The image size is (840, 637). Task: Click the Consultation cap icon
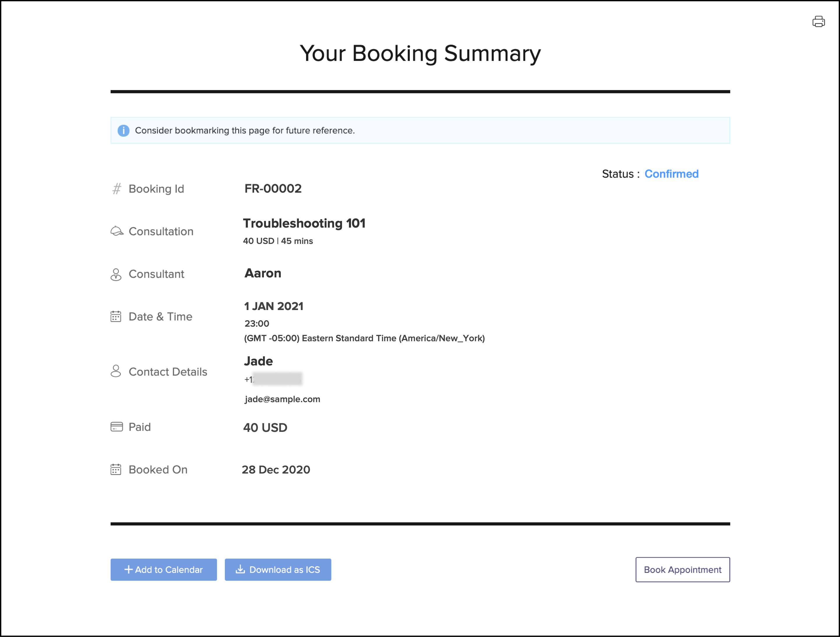(117, 231)
